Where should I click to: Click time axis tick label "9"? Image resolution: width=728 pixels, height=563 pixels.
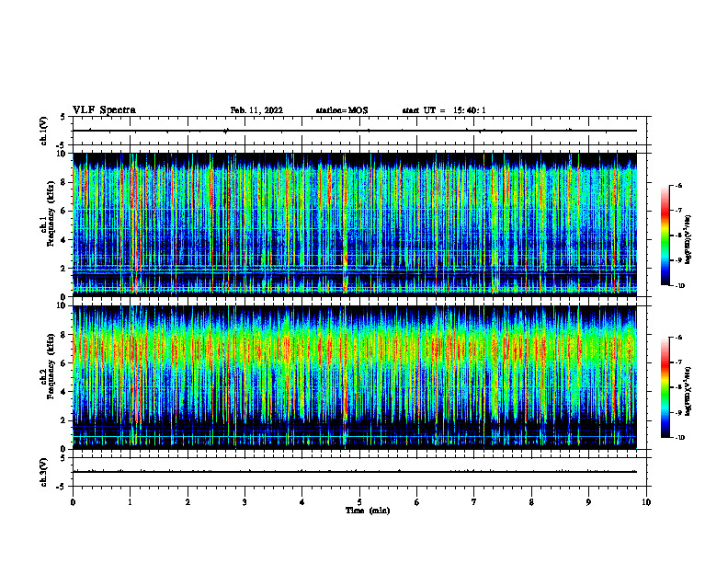click(x=588, y=502)
